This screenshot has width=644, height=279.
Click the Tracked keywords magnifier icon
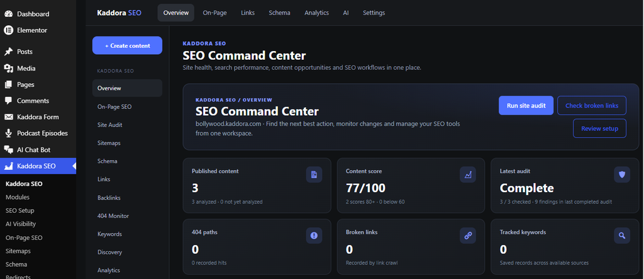click(x=622, y=236)
